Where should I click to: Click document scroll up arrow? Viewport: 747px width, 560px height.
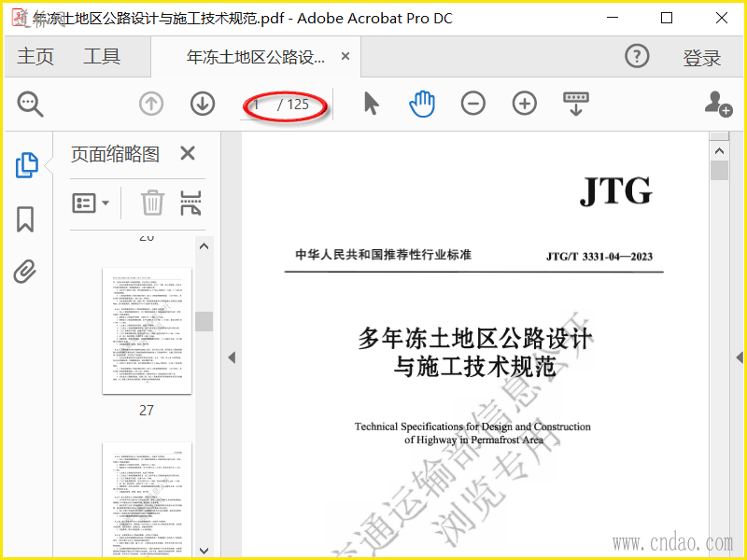(719, 151)
